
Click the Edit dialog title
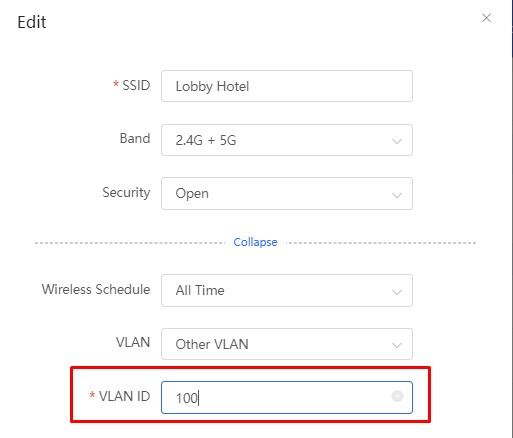tap(32, 22)
